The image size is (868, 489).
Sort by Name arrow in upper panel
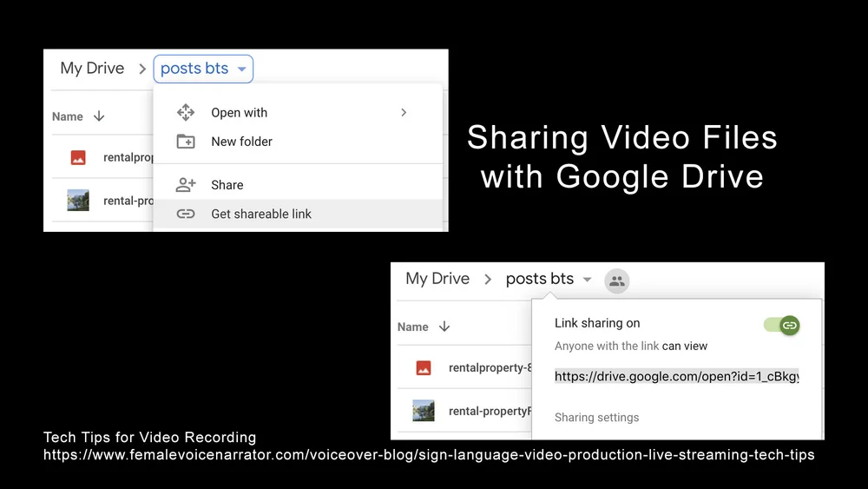(99, 116)
